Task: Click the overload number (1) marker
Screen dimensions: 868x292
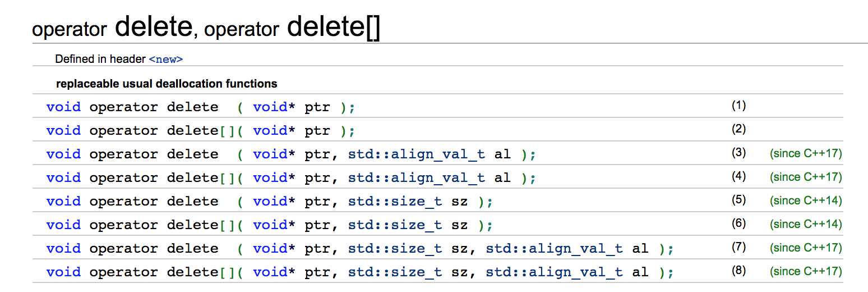Action: pos(738,106)
